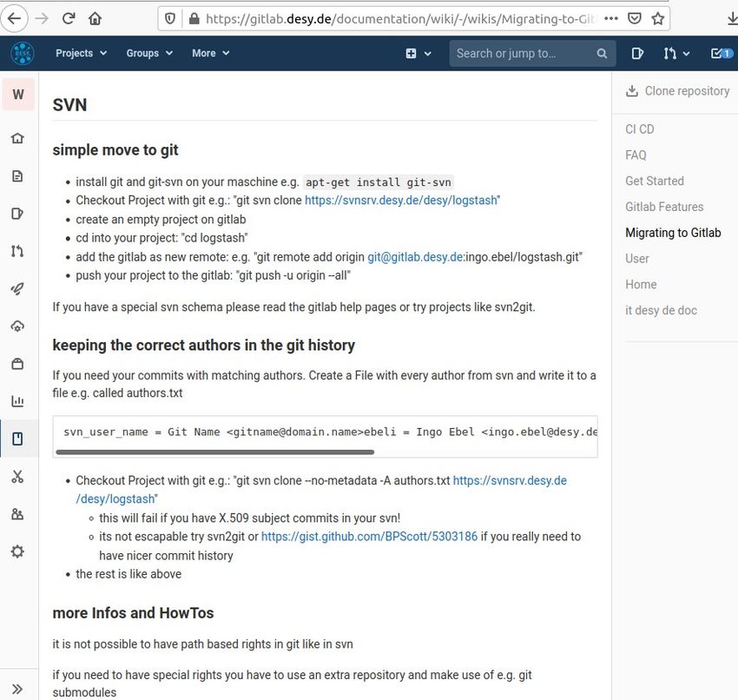This screenshot has width=738, height=700.
Task: Click "keeping the correct authors in the git history" heading
Action: [x=204, y=345]
